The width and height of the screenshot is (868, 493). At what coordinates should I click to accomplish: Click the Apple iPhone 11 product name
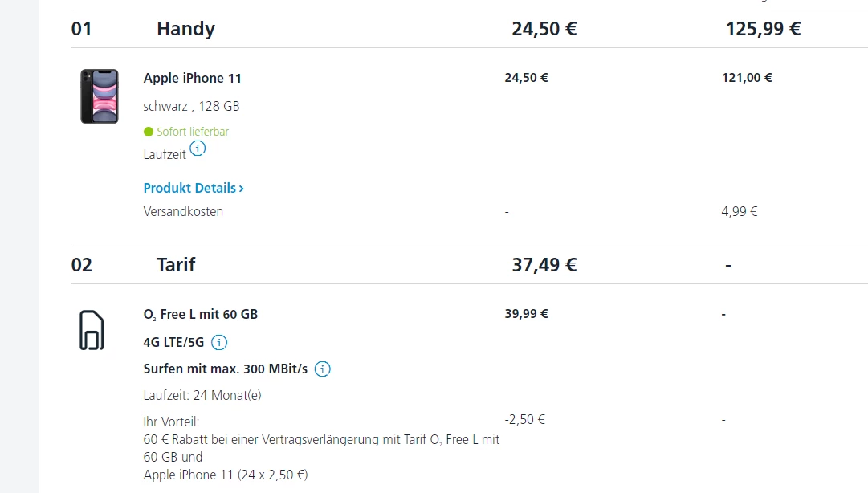(x=193, y=78)
